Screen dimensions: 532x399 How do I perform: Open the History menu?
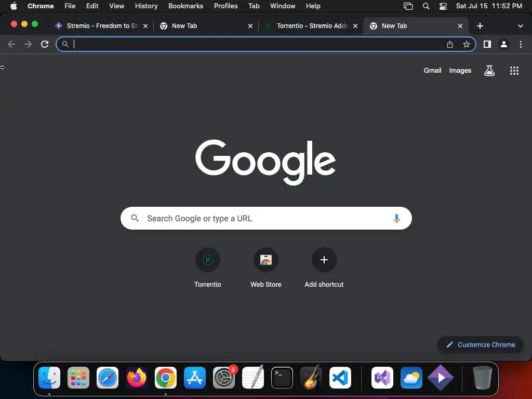tap(146, 6)
